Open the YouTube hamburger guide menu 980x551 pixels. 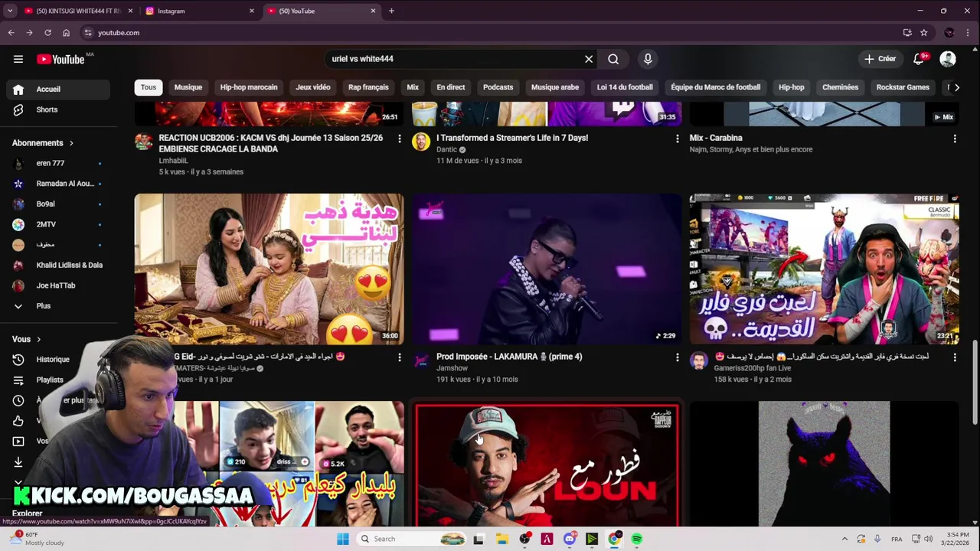18,59
